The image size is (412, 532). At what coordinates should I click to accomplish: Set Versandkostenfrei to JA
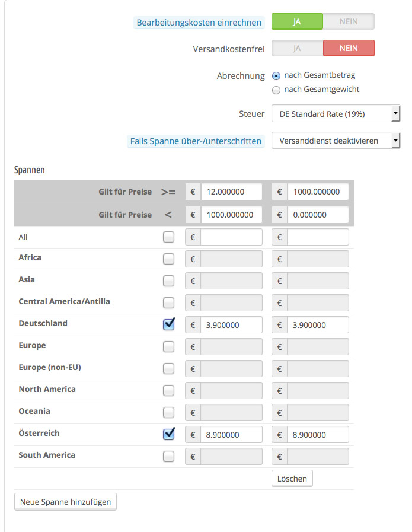297,48
